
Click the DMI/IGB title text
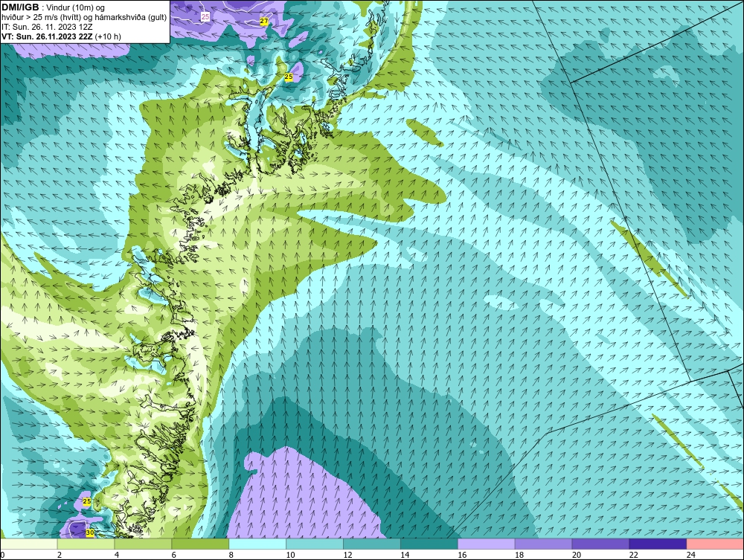(20, 7)
